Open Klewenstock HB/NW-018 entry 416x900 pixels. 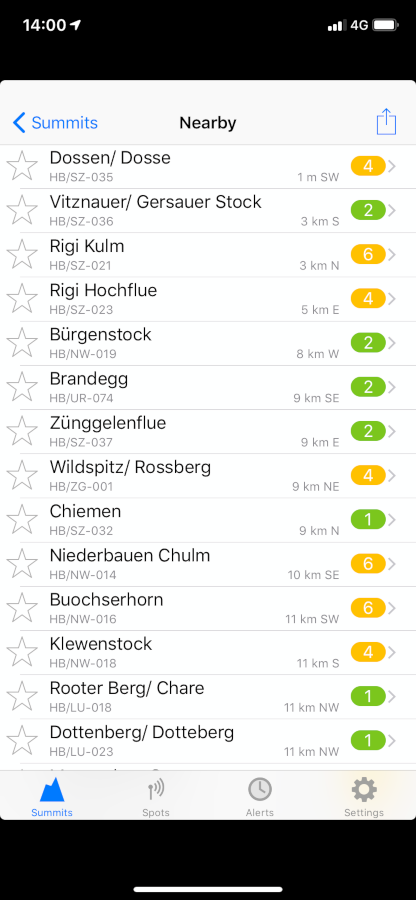click(208, 653)
